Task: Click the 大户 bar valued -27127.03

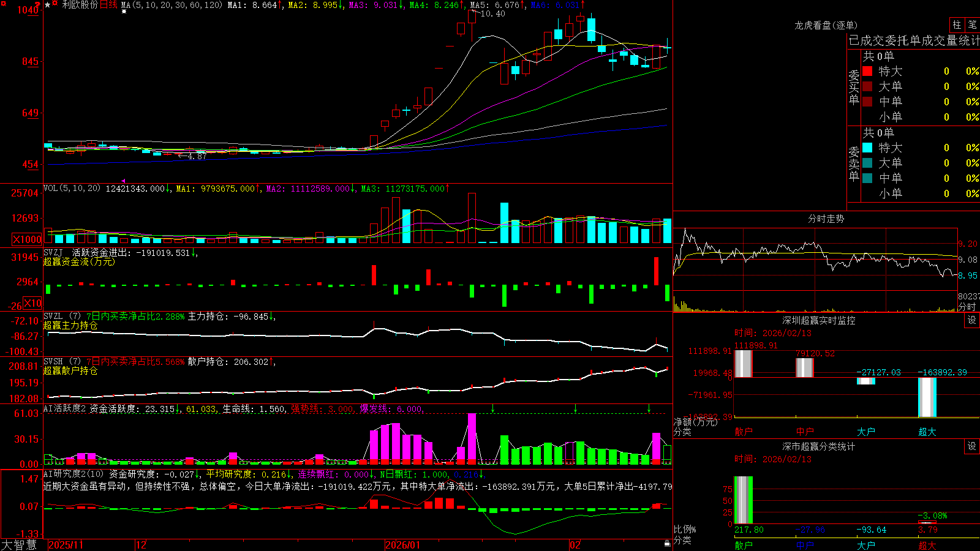Action: click(x=866, y=381)
